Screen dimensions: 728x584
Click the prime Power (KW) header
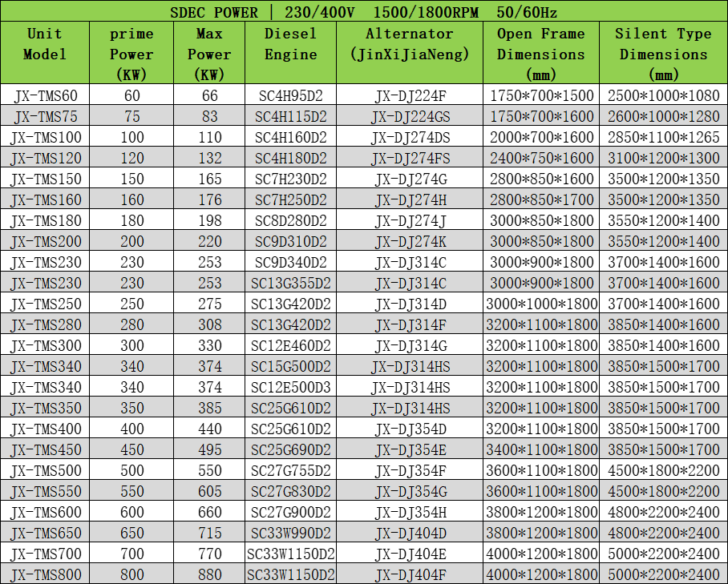[131, 53]
